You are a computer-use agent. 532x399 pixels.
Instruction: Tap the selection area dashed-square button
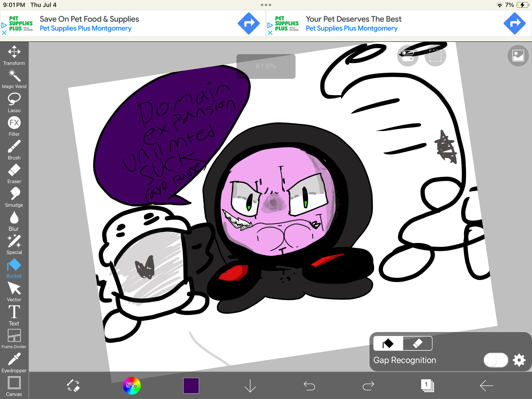tap(435, 56)
